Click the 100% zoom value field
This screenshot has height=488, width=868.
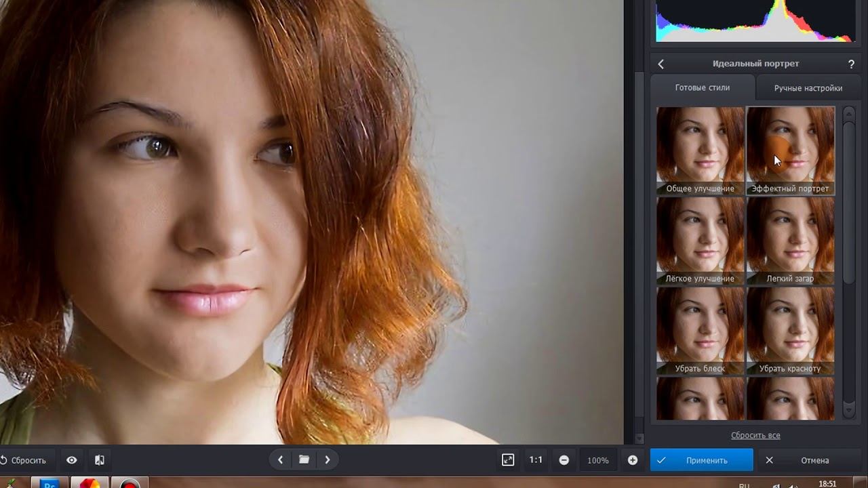pos(598,460)
